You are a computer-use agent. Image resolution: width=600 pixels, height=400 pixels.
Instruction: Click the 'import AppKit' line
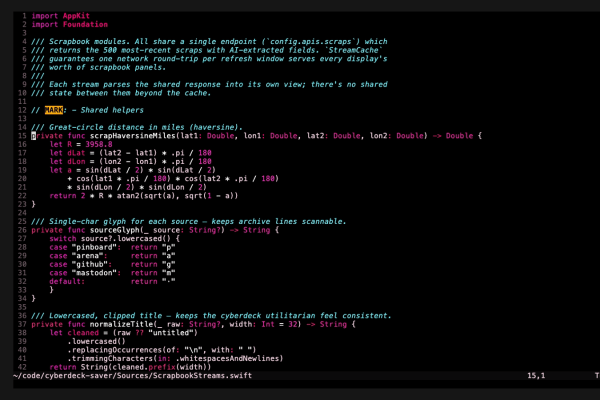click(60, 16)
